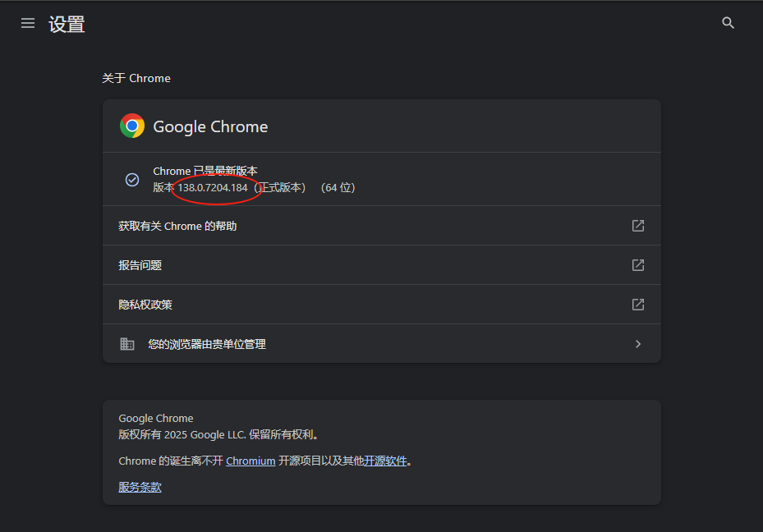The height and width of the screenshot is (532, 763).
Task: Expand the 您的浏览器由贵单位管理 chevron
Action: (x=638, y=344)
